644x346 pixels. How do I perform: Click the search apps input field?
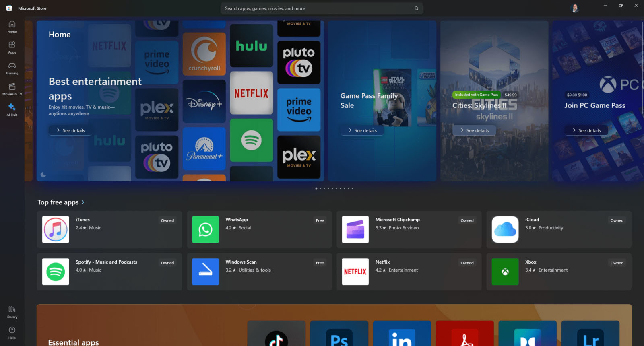click(x=318, y=8)
